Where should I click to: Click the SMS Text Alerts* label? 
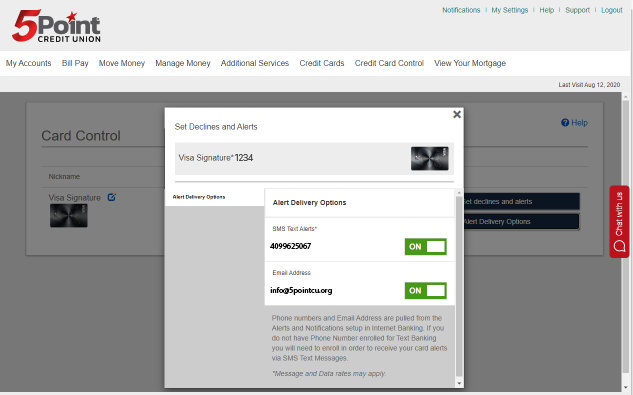point(295,229)
